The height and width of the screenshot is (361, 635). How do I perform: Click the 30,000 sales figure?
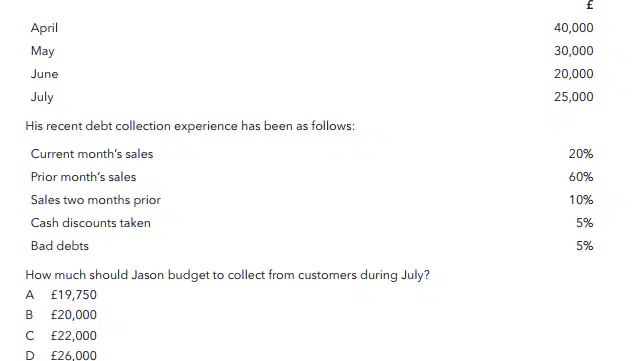[x=573, y=51]
